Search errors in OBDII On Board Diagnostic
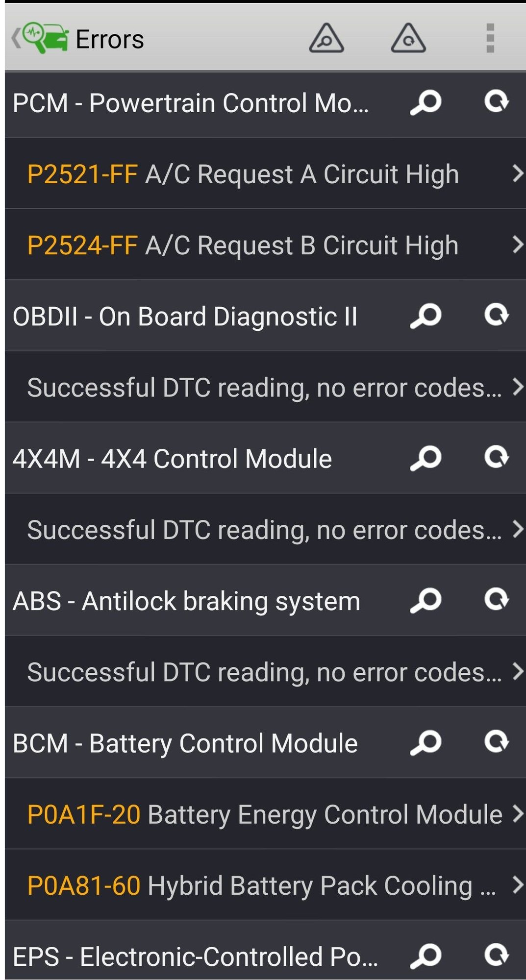Image resolution: width=526 pixels, height=980 pixels. (426, 316)
